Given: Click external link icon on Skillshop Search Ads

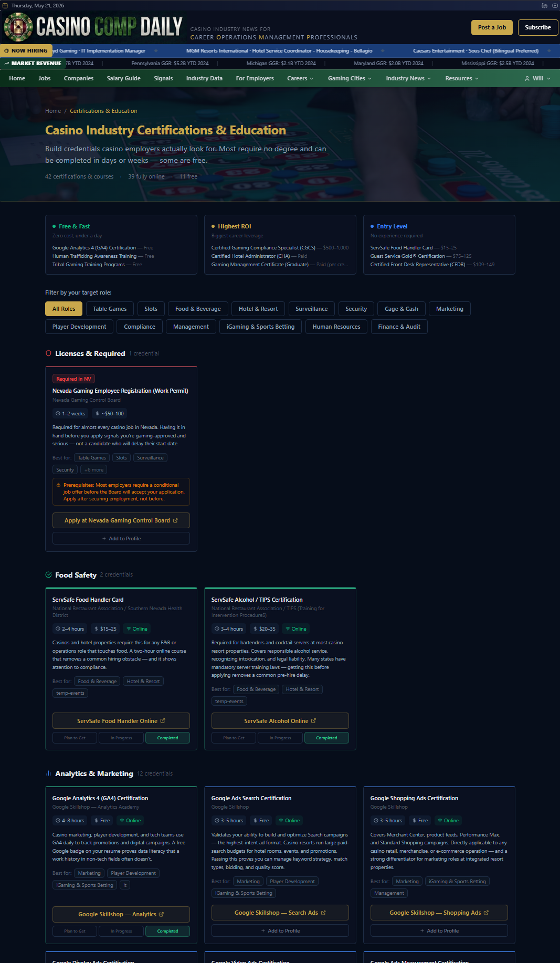Looking at the screenshot, I should pos(323,913).
